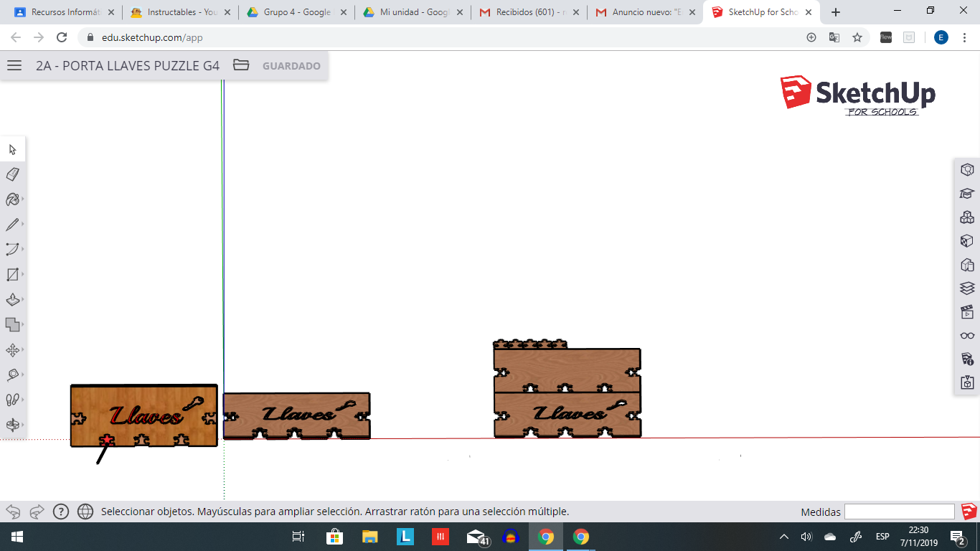Open the notification center icon

(x=957, y=537)
